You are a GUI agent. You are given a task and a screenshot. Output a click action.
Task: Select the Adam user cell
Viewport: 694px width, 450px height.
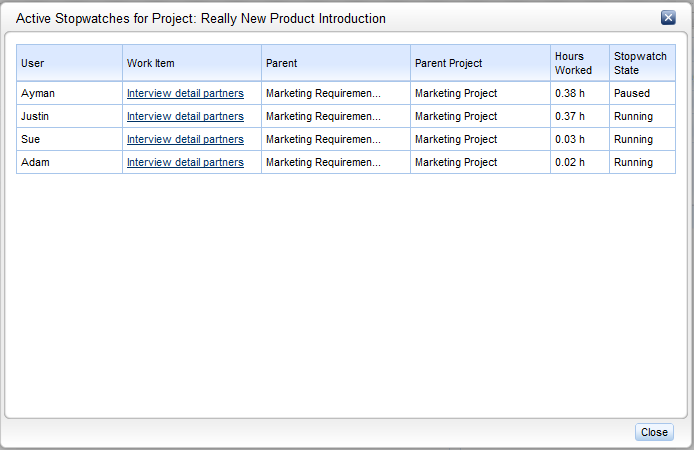[x=69, y=162]
